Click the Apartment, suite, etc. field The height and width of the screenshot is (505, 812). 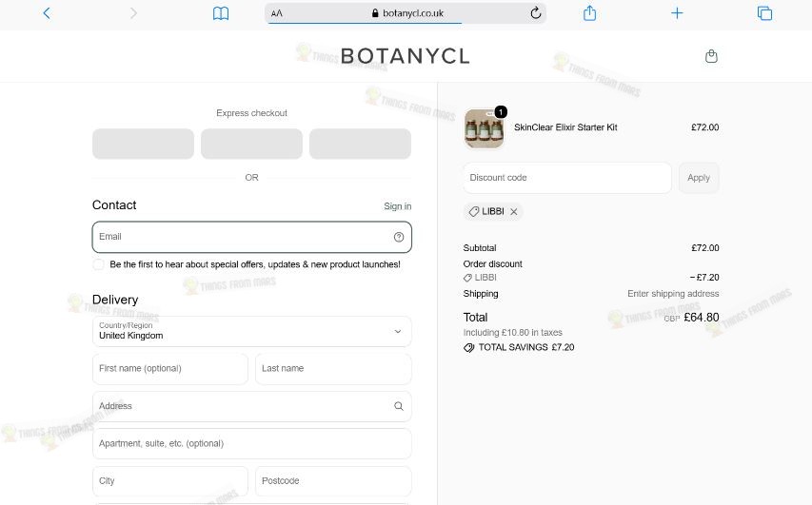point(251,443)
